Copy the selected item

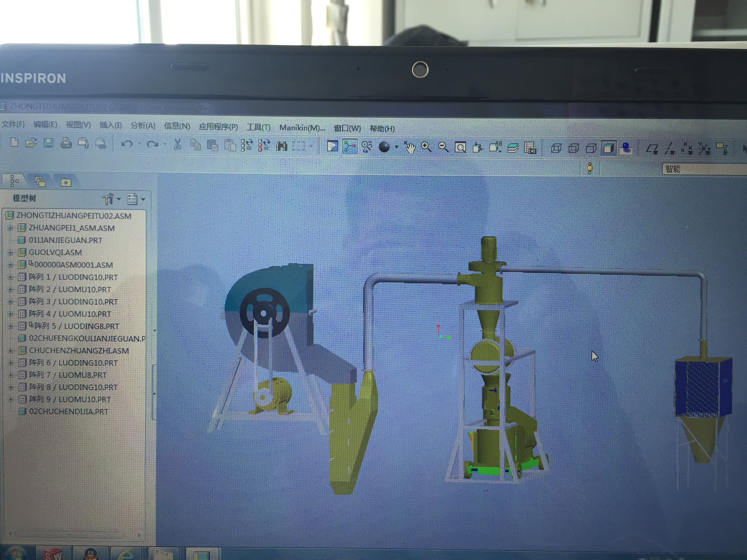click(195, 145)
